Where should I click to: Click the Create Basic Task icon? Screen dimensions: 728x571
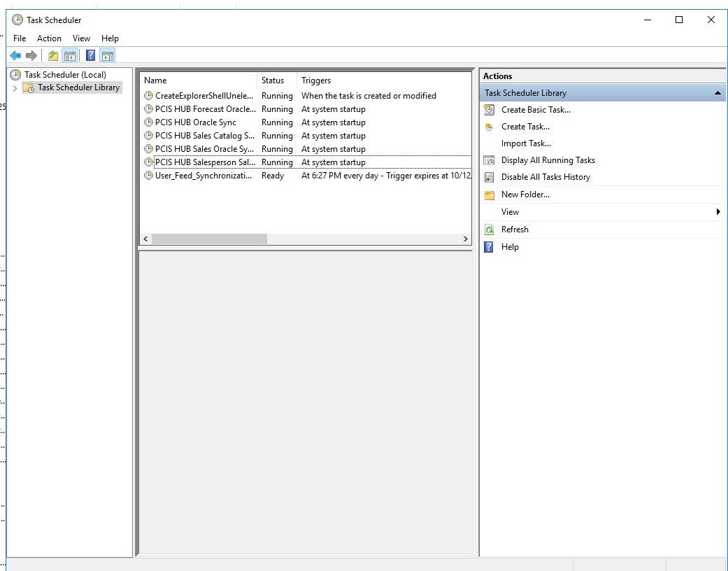[x=489, y=110]
